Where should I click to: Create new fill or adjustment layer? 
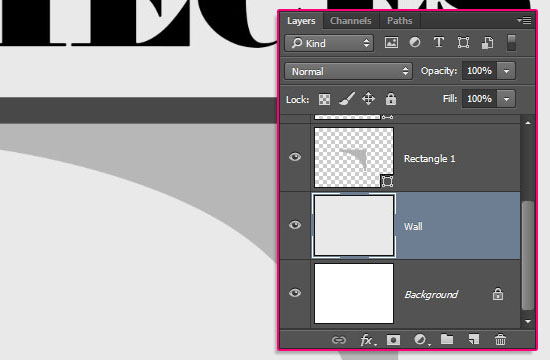[421, 340]
